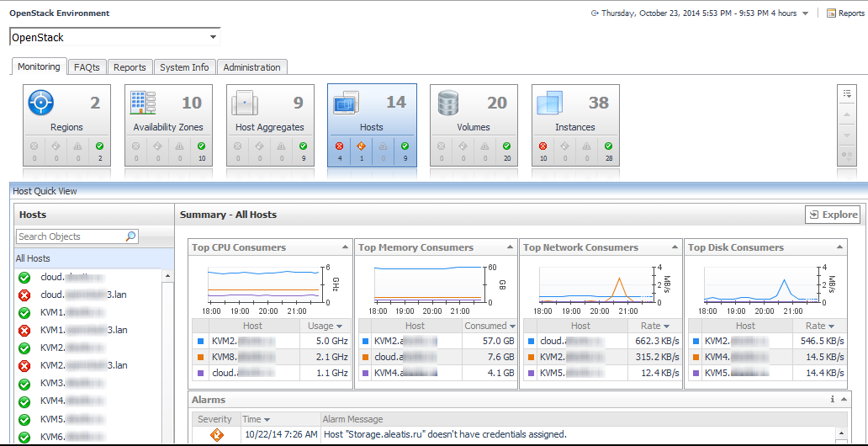Click the 5.0 GHz CPU usage value

coord(332,342)
